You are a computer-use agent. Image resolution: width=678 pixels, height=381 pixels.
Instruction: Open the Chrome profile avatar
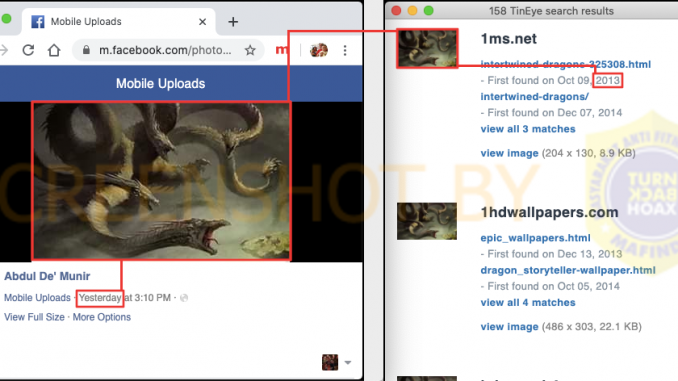click(319, 50)
